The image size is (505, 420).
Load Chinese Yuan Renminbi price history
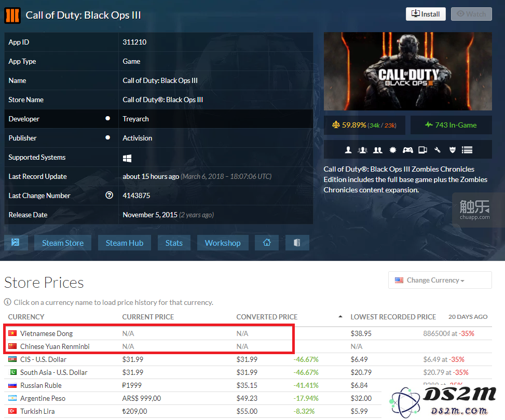click(54, 346)
